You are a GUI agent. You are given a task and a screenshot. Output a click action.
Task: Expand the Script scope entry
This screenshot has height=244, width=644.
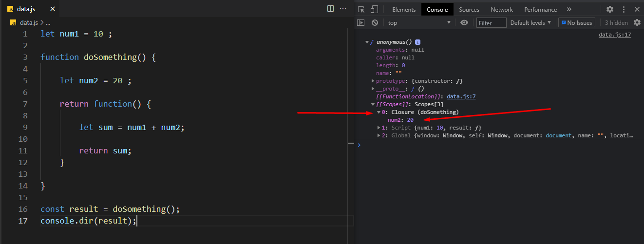379,128
